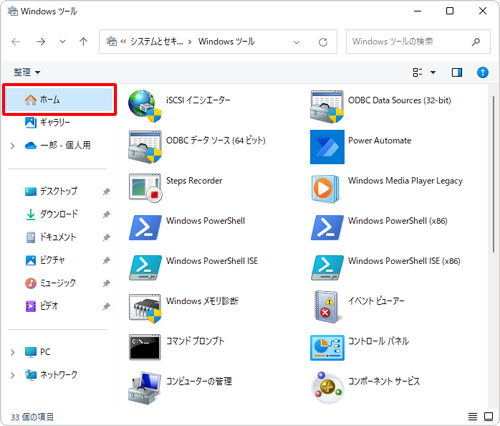500x426 pixels.
Task: Click the address bar location icon
Action: pyautogui.click(x=111, y=41)
